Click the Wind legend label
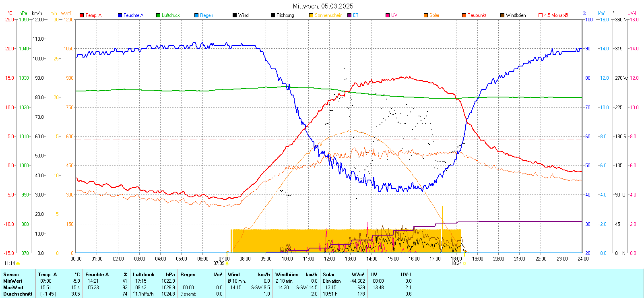644x298 pixels. [x=243, y=15]
